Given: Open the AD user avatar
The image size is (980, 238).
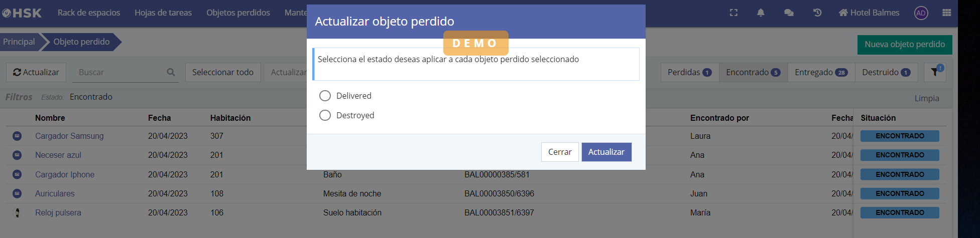Looking at the screenshot, I should pos(921,13).
